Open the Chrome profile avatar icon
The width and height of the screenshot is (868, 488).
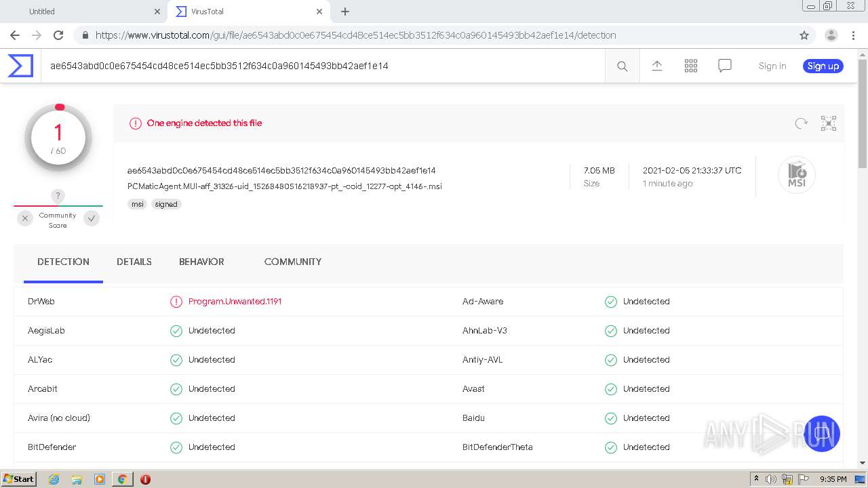[x=831, y=35]
